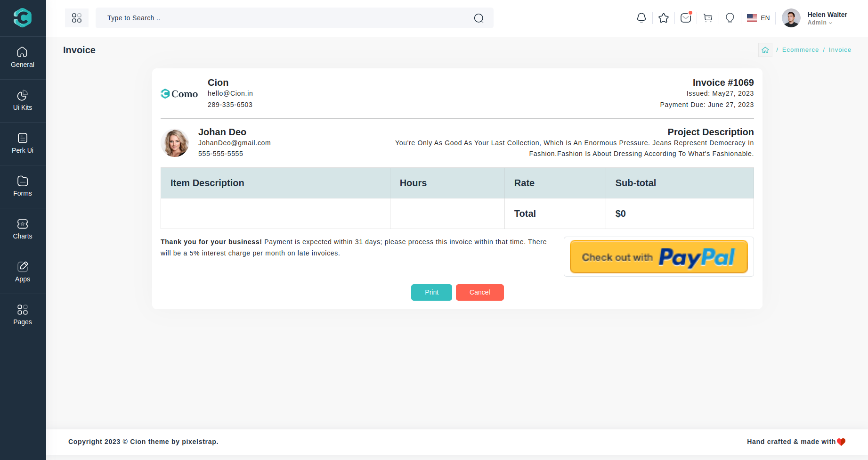Open the Forms sidebar menu
Viewport: 868px width, 460px height.
click(x=23, y=187)
